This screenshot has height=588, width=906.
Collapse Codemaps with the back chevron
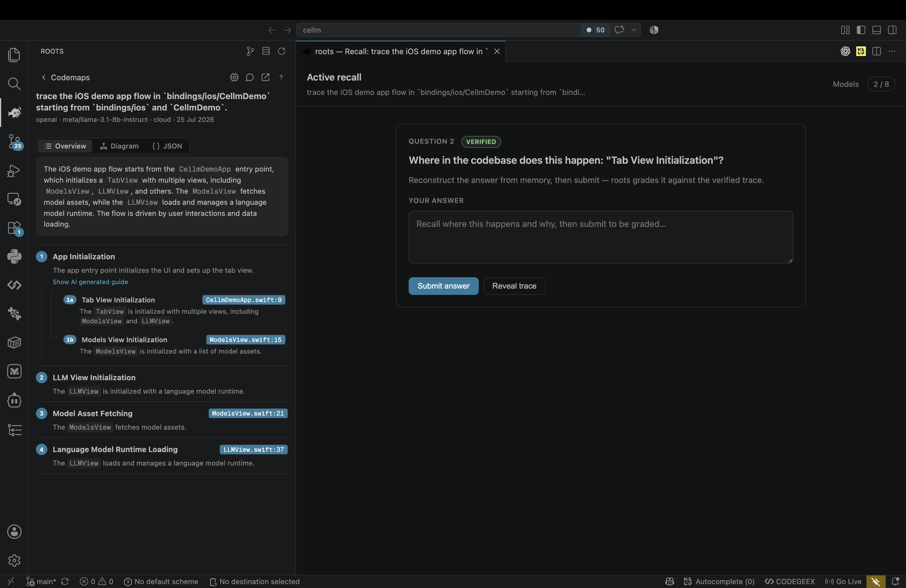[x=44, y=77]
